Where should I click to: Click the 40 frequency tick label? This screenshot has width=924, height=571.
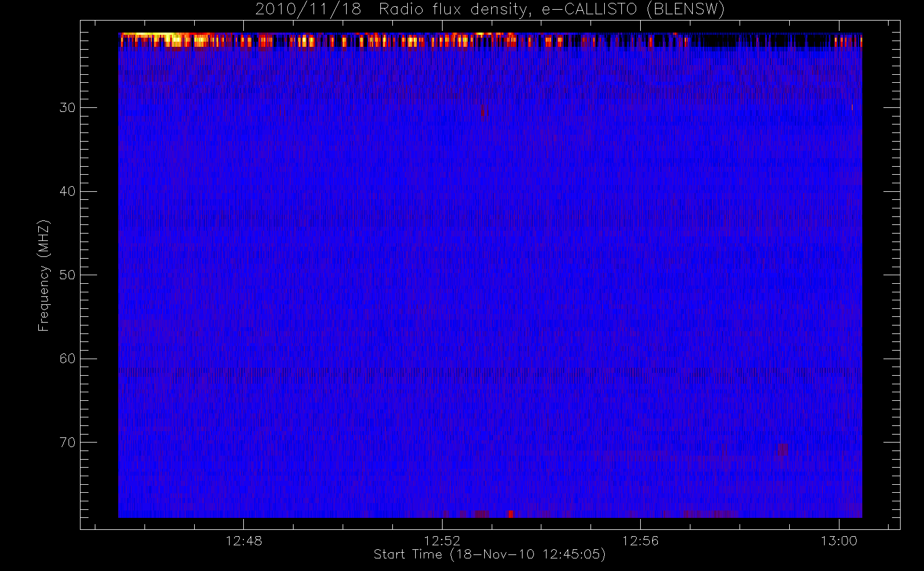coord(67,191)
